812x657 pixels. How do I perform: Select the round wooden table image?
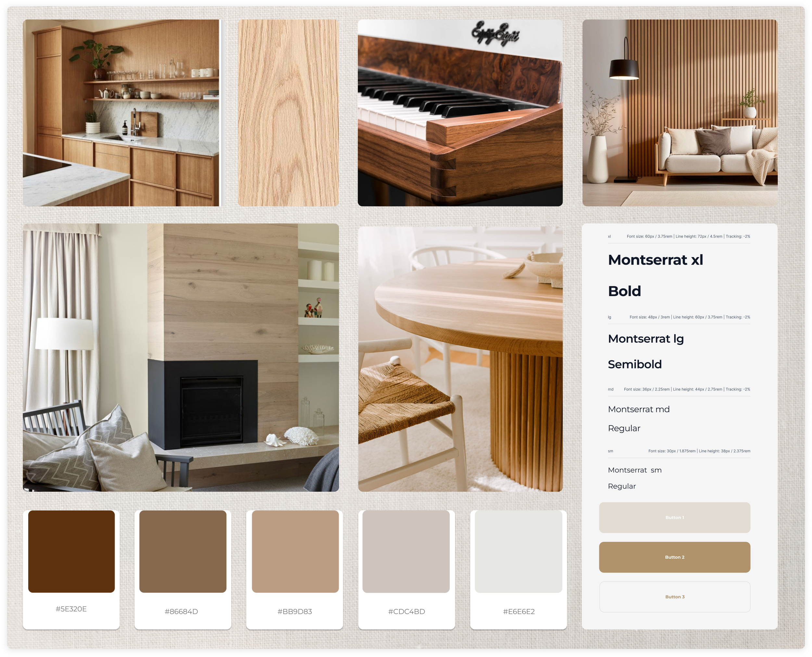(460, 359)
